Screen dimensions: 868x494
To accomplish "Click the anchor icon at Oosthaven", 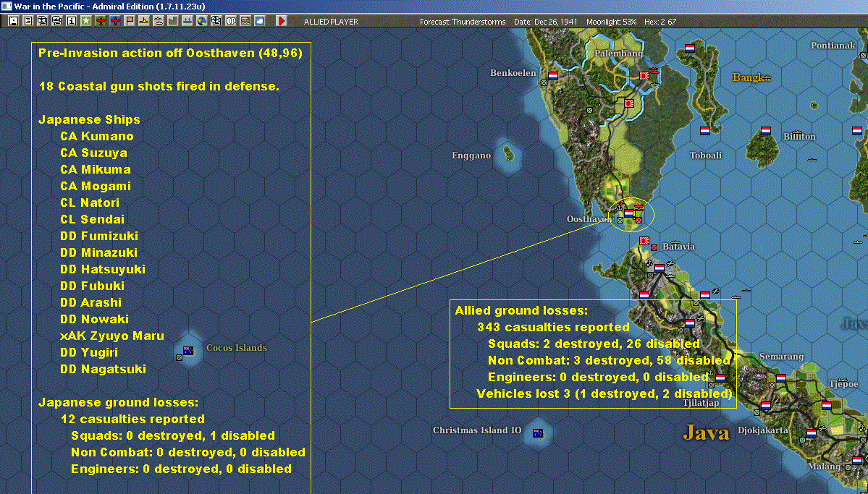I will pos(620,207).
